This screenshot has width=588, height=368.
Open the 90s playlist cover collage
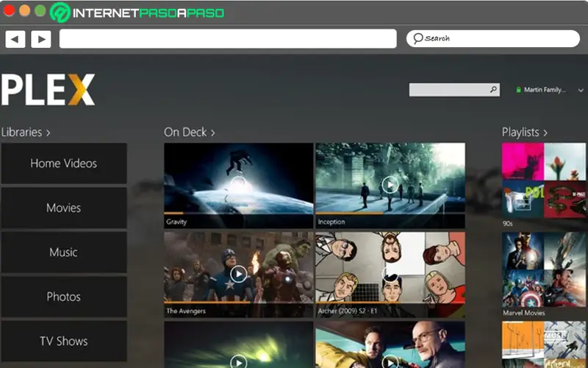point(543,180)
